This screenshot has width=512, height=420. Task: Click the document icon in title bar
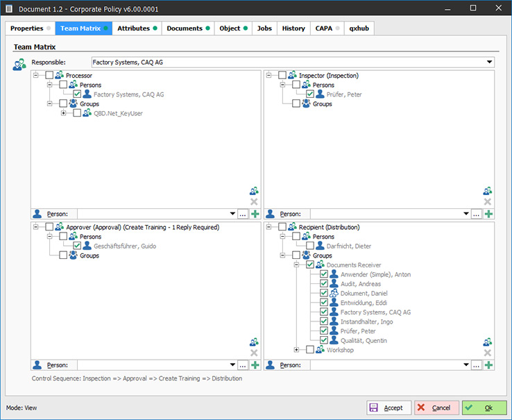[9, 9]
